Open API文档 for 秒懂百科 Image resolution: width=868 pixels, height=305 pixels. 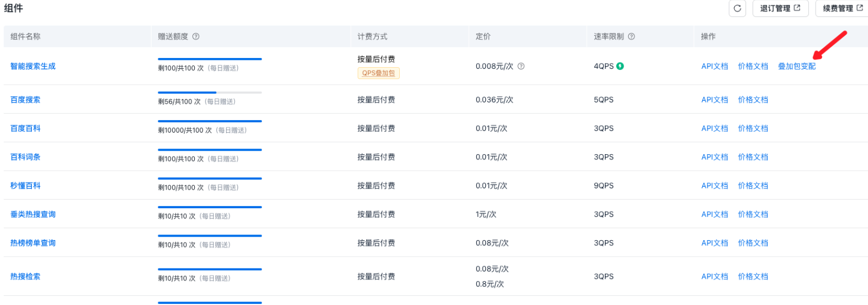click(x=714, y=186)
